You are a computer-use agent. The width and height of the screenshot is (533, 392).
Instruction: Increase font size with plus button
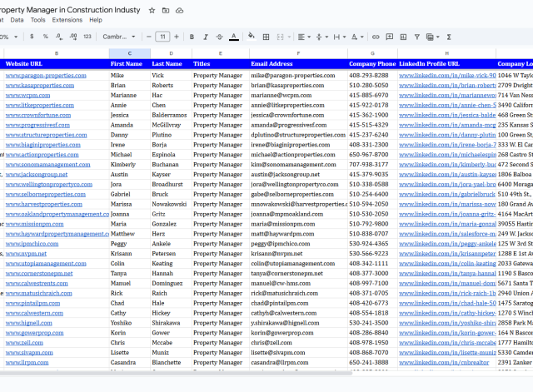point(176,37)
